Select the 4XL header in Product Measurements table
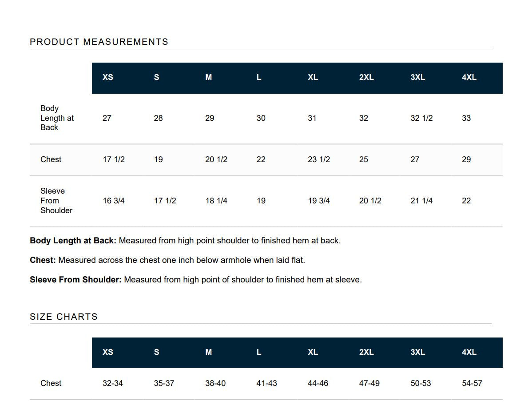Screen dimensions: 532x413 (469, 77)
